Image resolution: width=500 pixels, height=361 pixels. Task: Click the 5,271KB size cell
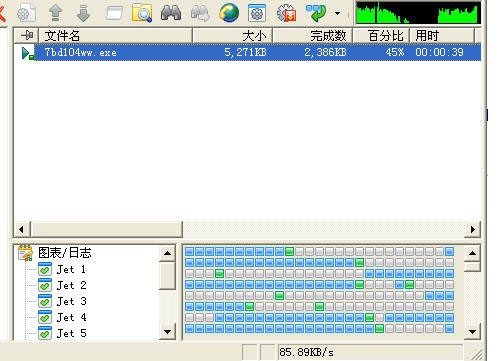[x=245, y=52]
